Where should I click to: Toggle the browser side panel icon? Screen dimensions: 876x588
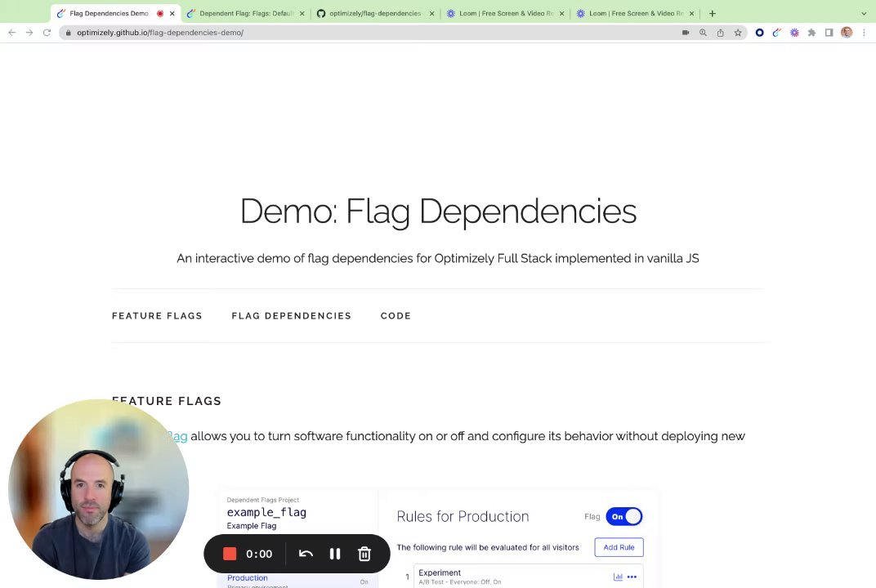(829, 33)
